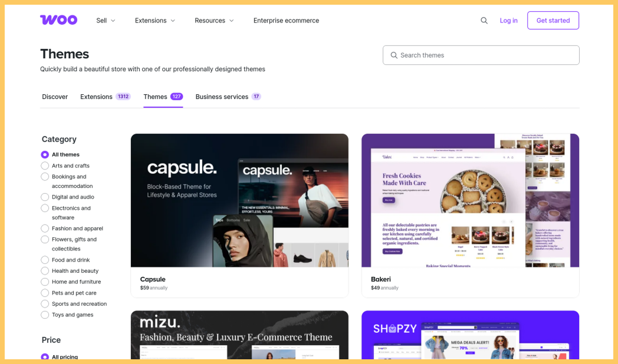Expand the Resources dropdown menu
This screenshot has height=364, width=618.
click(214, 21)
